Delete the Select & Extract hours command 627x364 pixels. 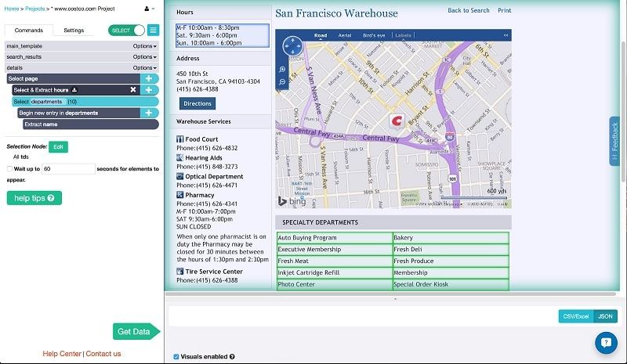pyautogui.click(x=133, y=90)
